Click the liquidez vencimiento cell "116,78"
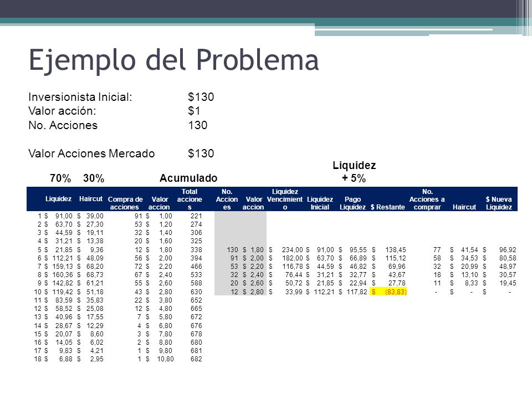Viewport: 532px width, 399px height. coord(293,267)
